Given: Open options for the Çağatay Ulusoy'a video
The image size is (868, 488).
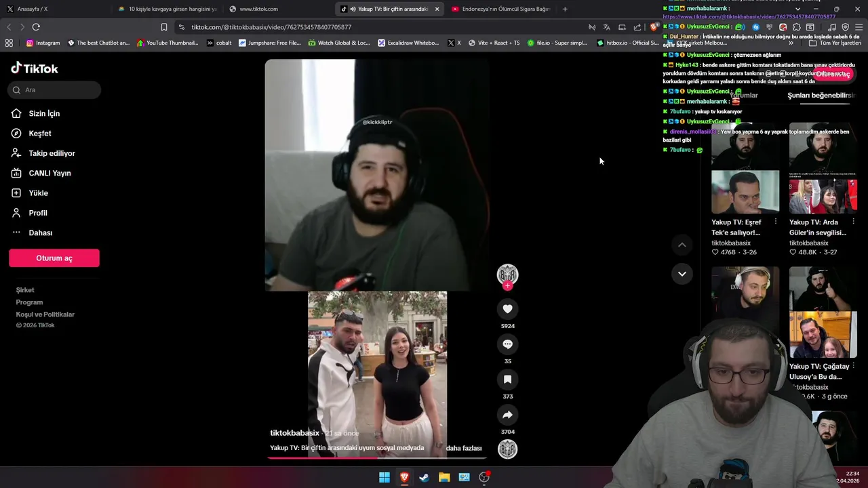Looking at the screenshot, I should tap(853, 366).
